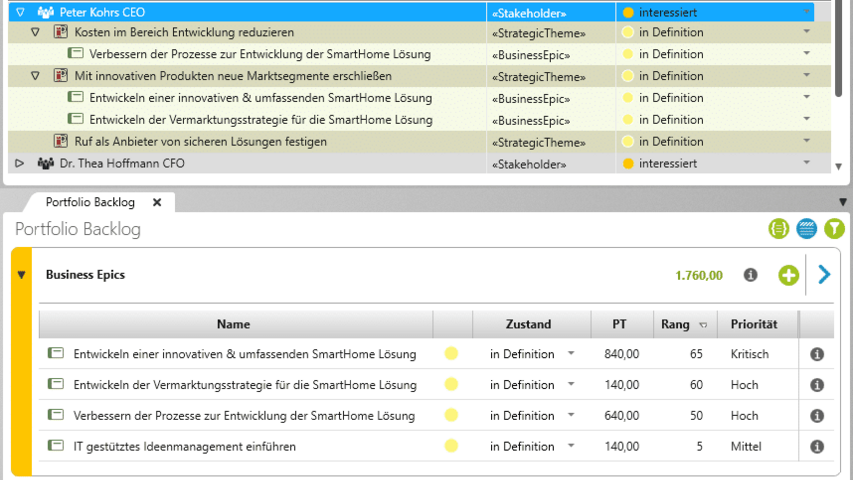Image resolution: width=853 pixels, height=480 pixels.
Task: Collapse the Peter Kohrs CEO stakeholder node
Action: click(x=20, y=12)
